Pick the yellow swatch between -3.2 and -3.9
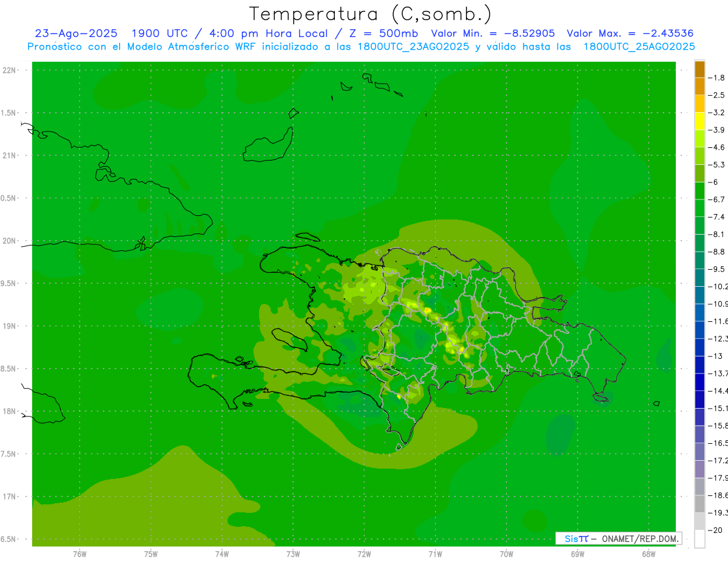The width and height of the screenshot is (728, 562). point(699,121)
